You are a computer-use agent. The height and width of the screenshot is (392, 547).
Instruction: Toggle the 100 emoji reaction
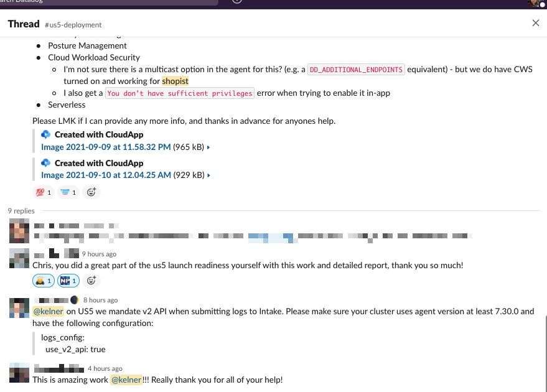(44, 192)
